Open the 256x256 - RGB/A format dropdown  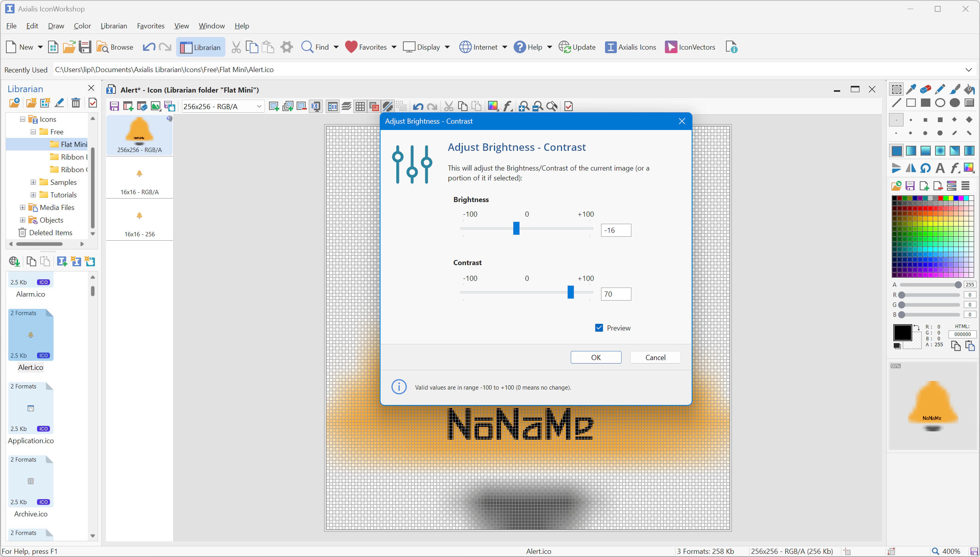[x=259, y=106]
